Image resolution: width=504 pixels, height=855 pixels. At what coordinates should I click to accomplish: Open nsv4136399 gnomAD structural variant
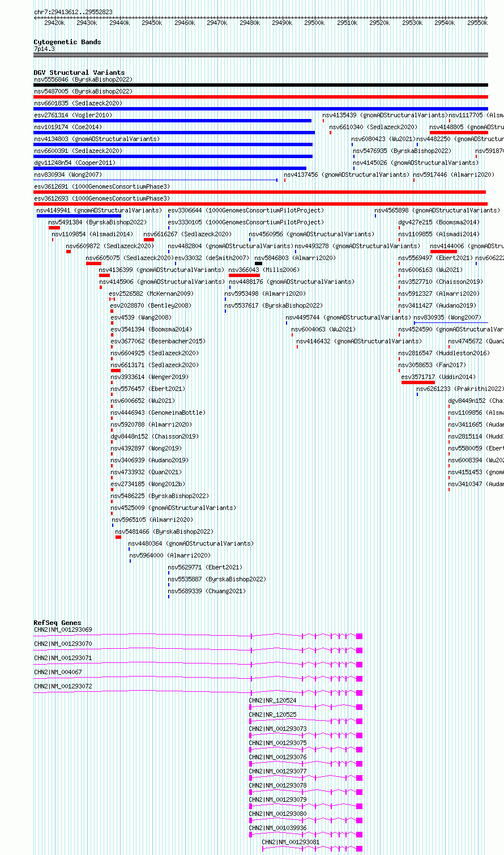click(161, 270)
